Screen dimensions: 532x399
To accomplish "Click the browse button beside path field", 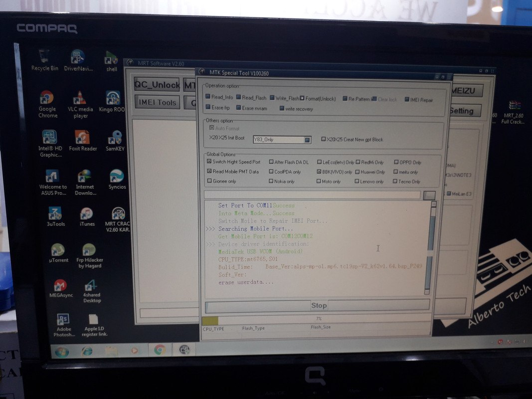I will tap(429, 196).
